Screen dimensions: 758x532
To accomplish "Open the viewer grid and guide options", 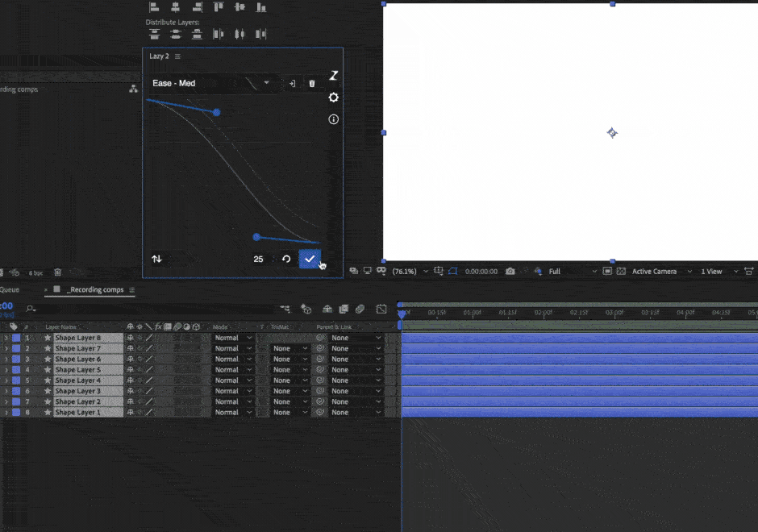I will coord(439,271).
